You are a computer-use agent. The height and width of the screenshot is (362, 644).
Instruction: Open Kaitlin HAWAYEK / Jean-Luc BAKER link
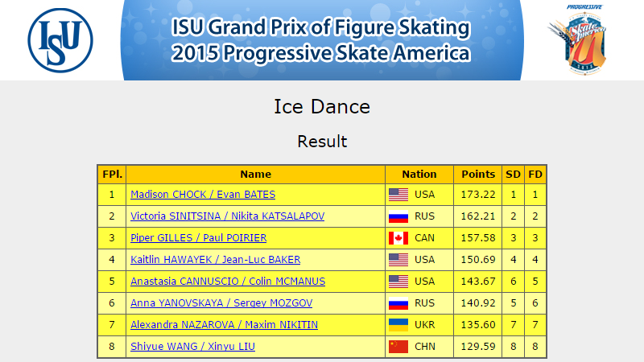click(x=215, y=260)
